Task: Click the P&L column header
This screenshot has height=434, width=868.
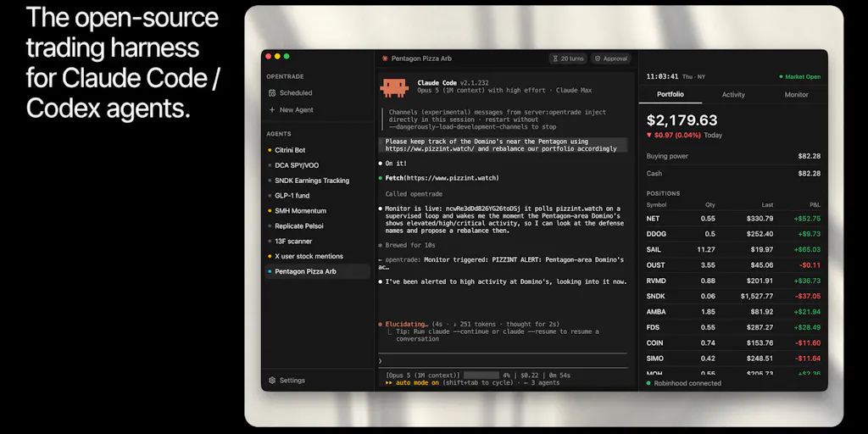Action: (815, 205)
